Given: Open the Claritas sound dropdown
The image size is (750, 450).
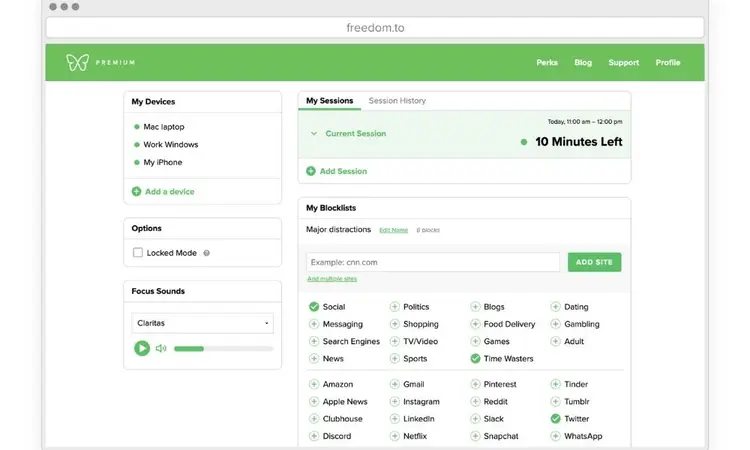Looking at the screenshot, I should click(x=202, y=323).
